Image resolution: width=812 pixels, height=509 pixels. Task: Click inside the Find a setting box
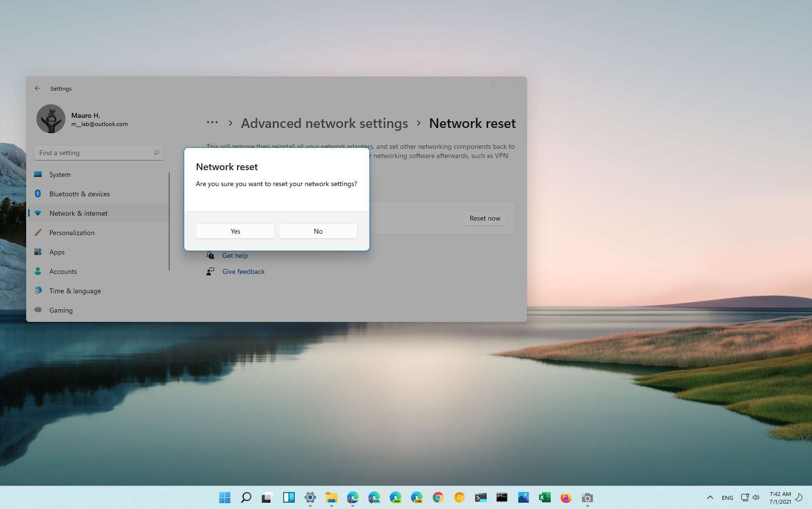tap(99, 153)
